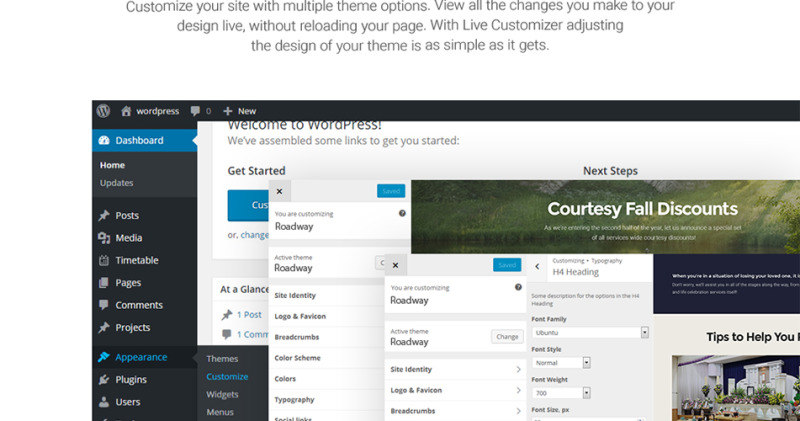Open Menus in Appearance submenu
This screenshot has width=800, height=421.
click(x=220, y=412)
